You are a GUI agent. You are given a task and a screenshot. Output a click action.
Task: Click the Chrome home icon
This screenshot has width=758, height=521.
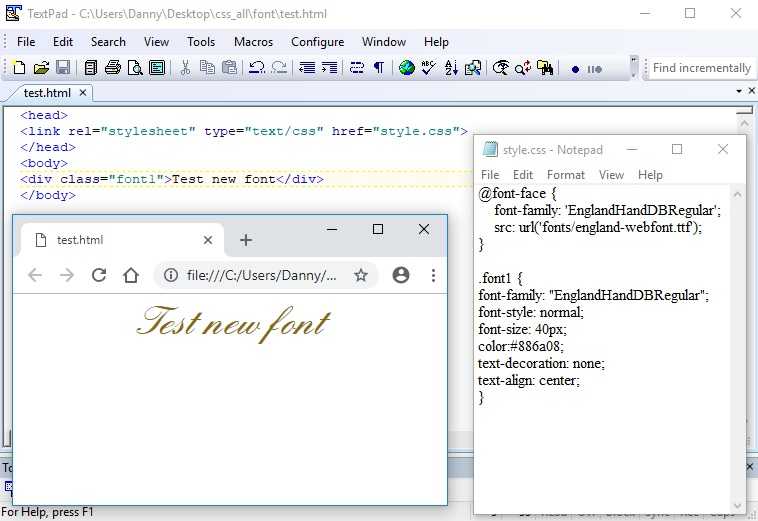point(131,275)
